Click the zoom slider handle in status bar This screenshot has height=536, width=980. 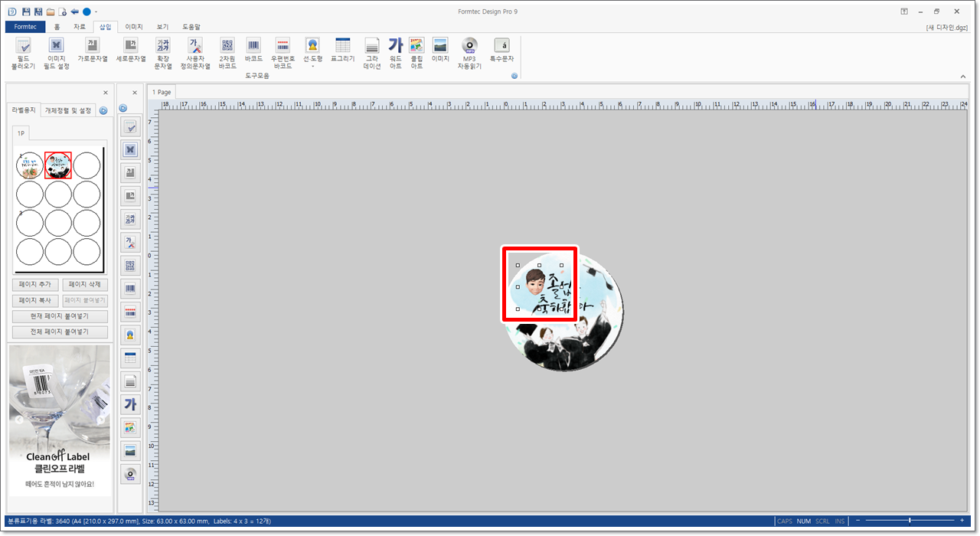909,521
